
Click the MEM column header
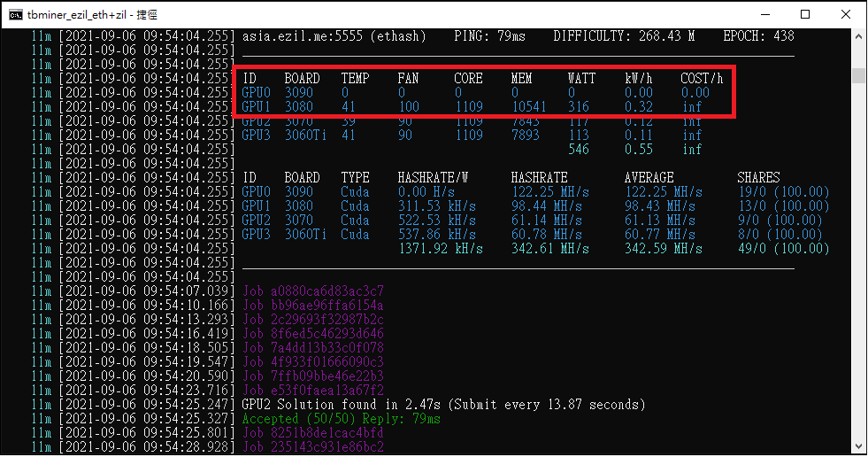coord(521,79)
